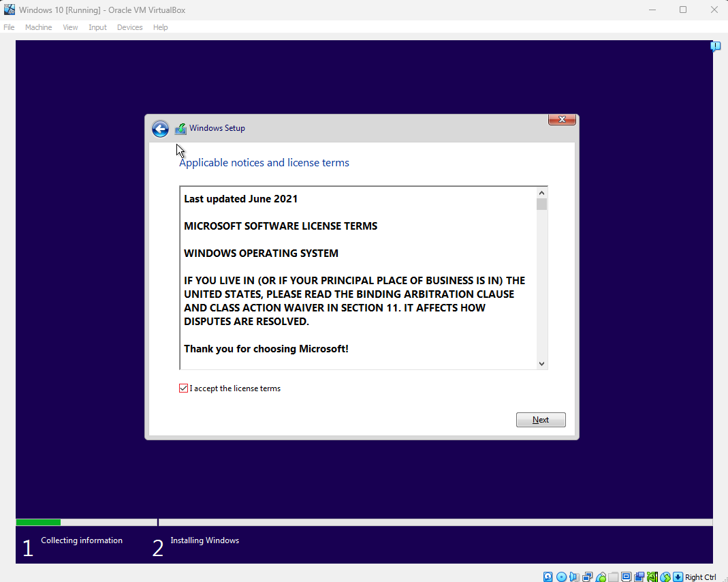
Task: Click the USB devices status icon
Action: [x=600, y=577]
